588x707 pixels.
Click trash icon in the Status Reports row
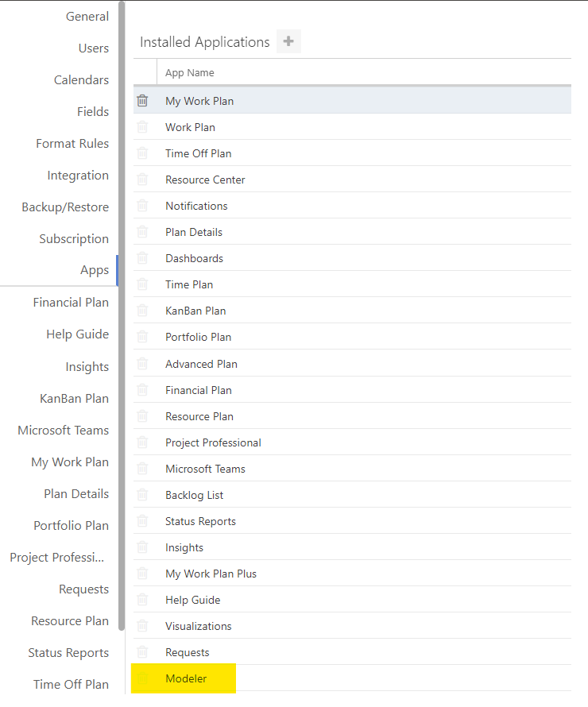pos(142,520)
